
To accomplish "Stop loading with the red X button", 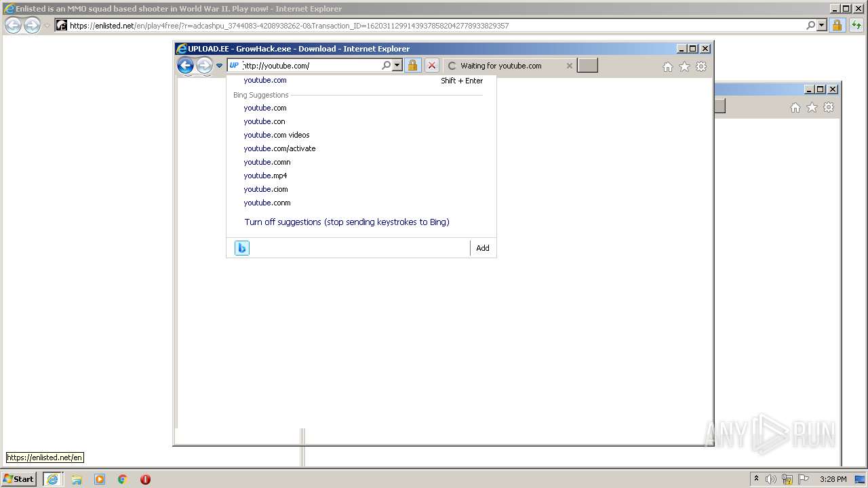I will coord(431,66).
